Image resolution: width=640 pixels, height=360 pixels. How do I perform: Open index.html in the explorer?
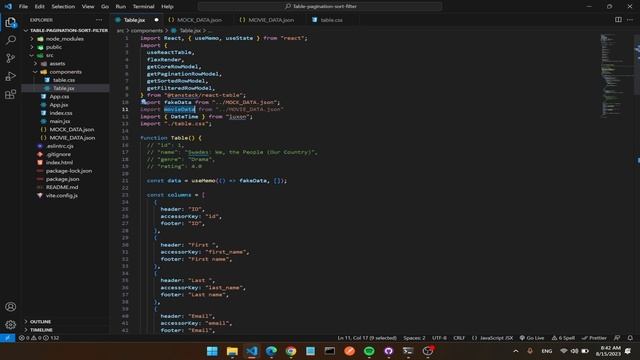point(59,162)
